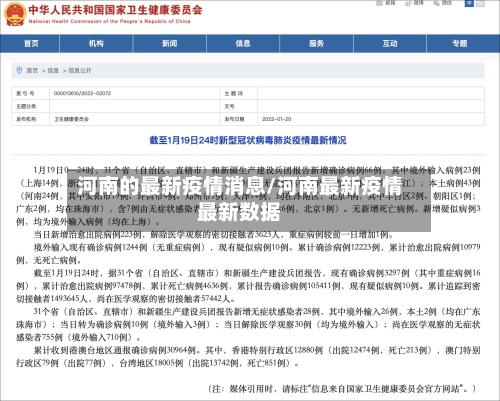Open the 新闻 navigation tab

(170, 43)
